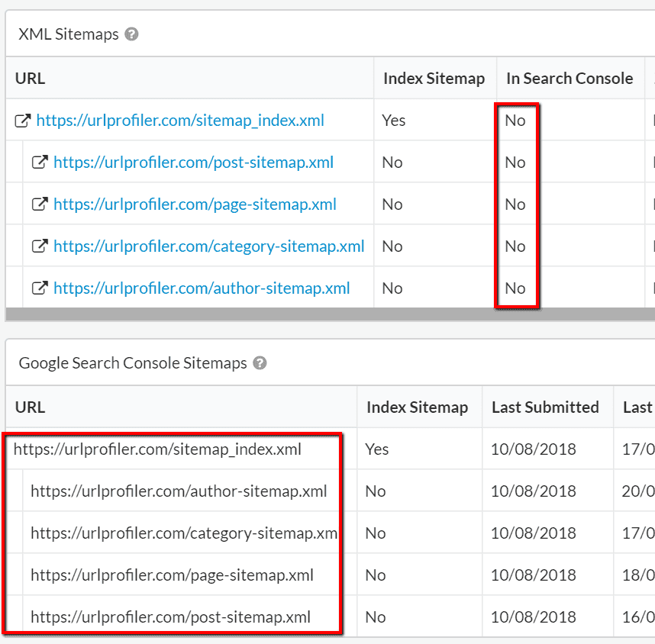Click external link icon for page-sitemap.xml
655x644 pixels.
tap(40, 204)
